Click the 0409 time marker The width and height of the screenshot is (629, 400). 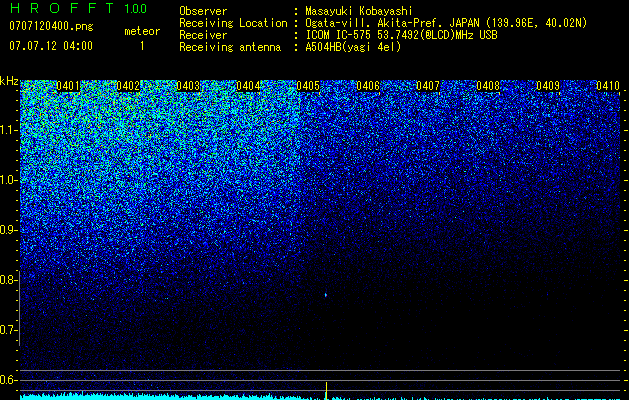(548, 86)
